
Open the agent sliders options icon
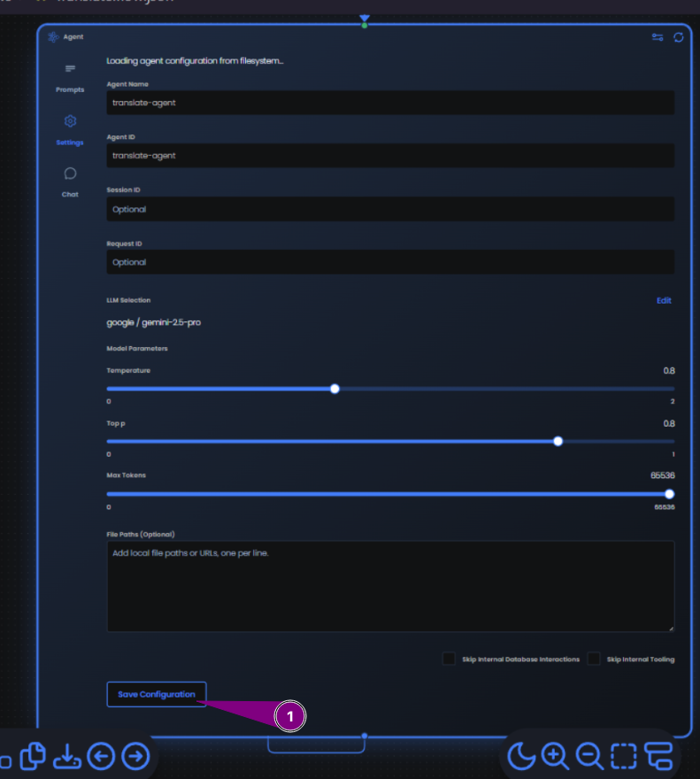pos(658,37)
